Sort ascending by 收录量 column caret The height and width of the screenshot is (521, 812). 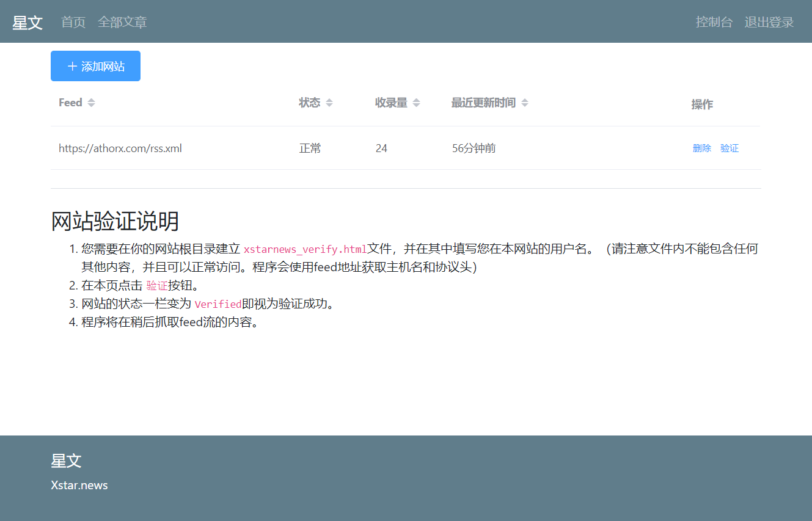click(417, 100)
